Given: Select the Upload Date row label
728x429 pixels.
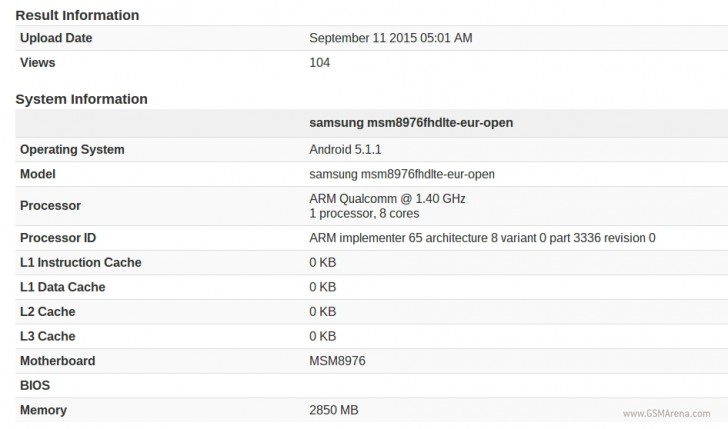Looking at the screenshot, I should (x=56, y=38).
